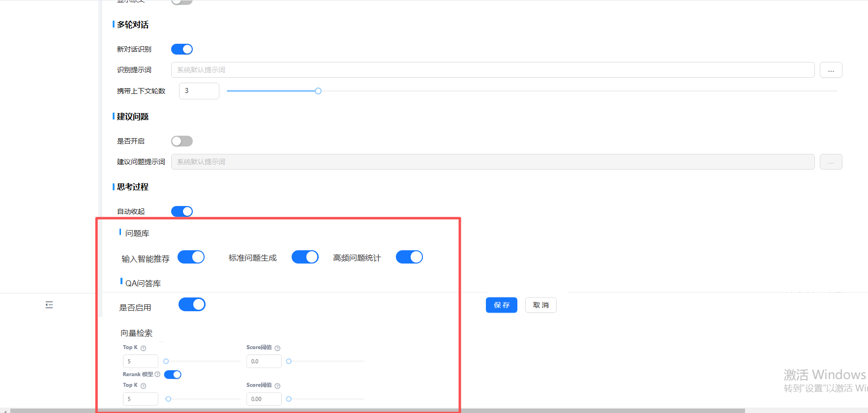Click the ellipsis button for 建议问题提示词
Screen dimensions: 868x413
tap(831, 162)
